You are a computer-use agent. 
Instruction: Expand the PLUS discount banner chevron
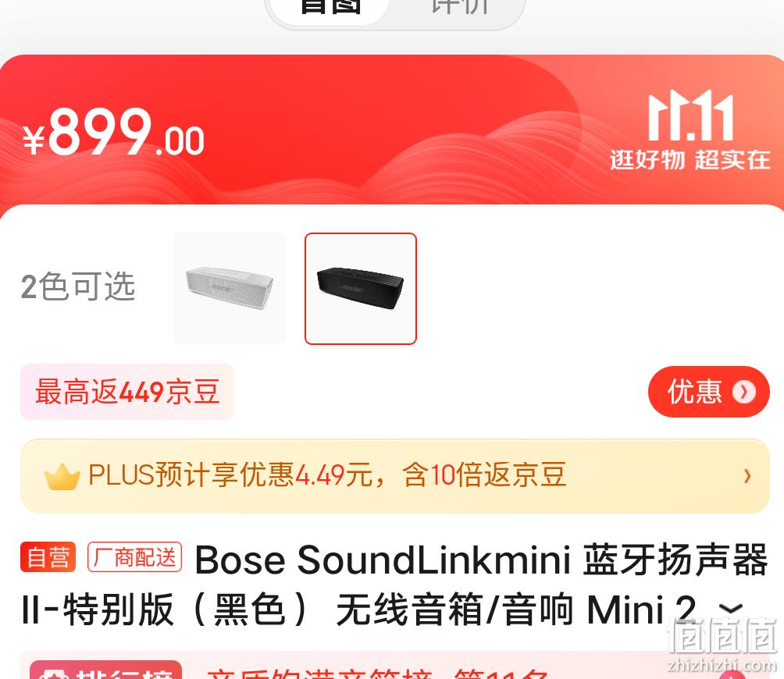point(747,475)
